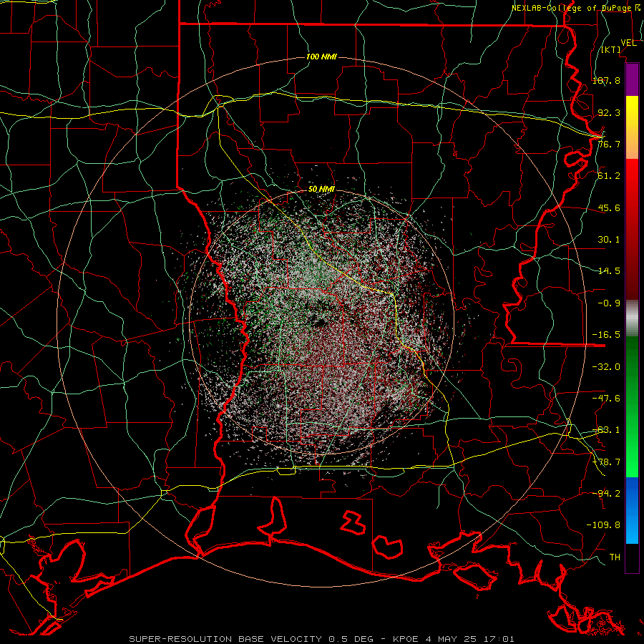Click the 30.1 velocity scale value

[x=609, y=240]
